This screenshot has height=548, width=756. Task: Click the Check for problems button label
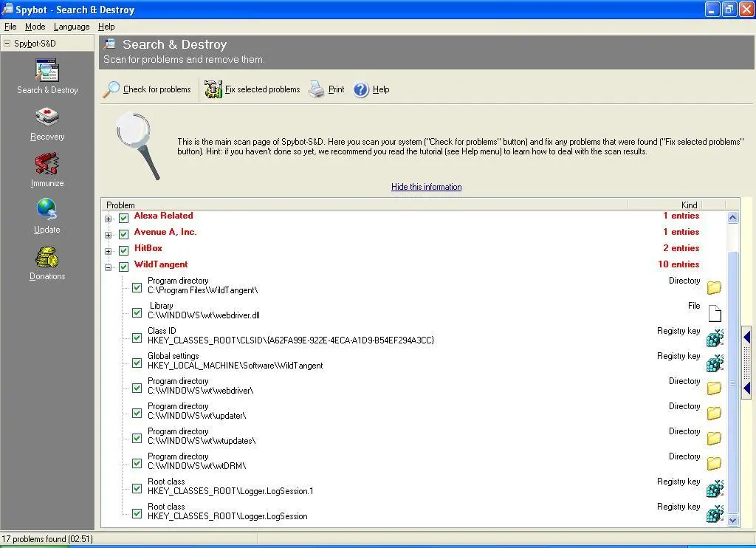coord(157,89)
